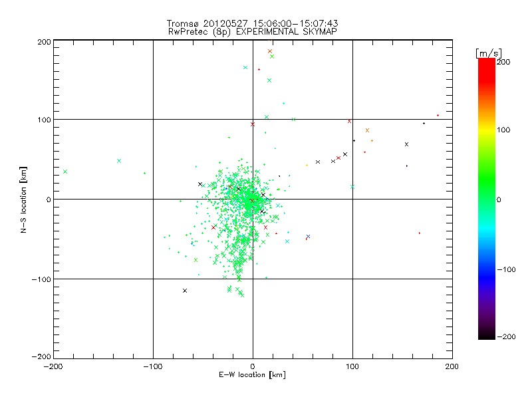Select the orange X marker east of the 100 km line

[x=367, y=130]
